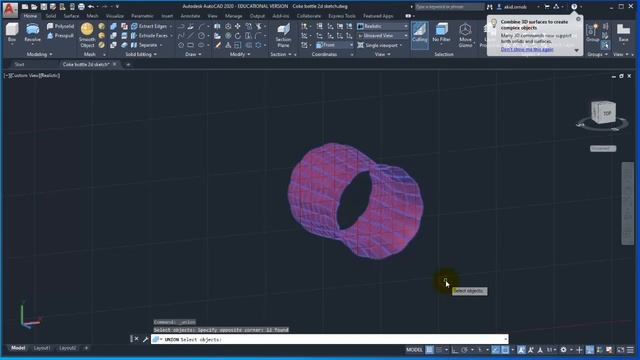Select the Revolve tool
This screenshot has width=640, height=360.
[32, 32]
